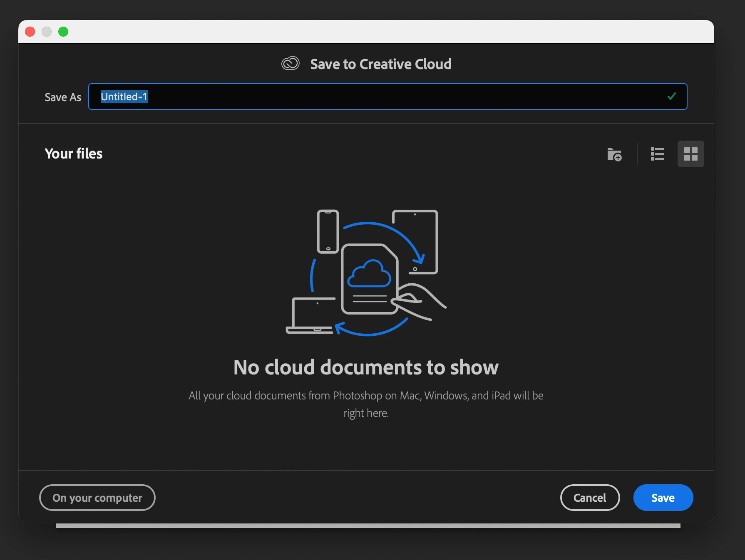The height and width of the screenshot is (560, 745).
Task: Click the 'Save As' label
Action: click(63, 97)
